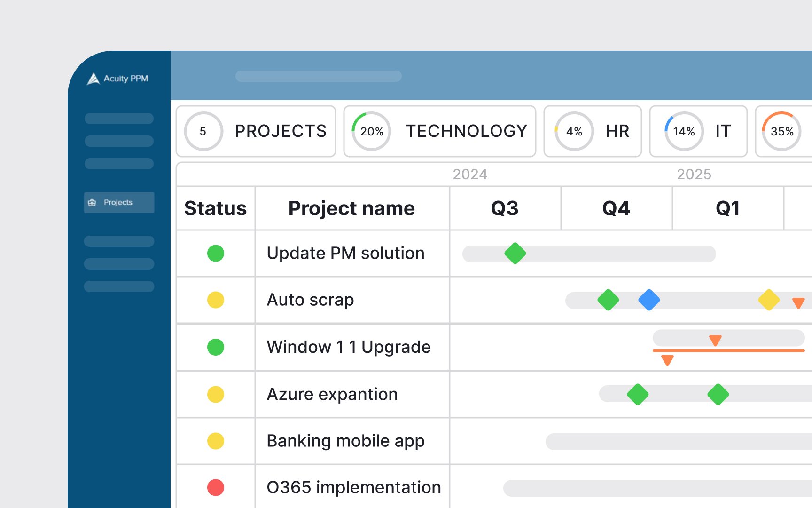Click the red status dot for O365 implementation

(216, 487)
